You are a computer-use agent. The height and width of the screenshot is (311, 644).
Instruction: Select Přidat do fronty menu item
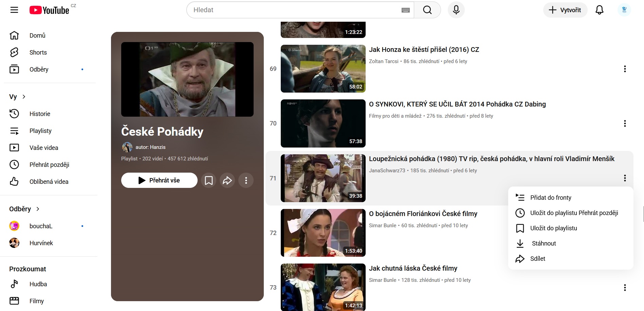click(550, 197)
